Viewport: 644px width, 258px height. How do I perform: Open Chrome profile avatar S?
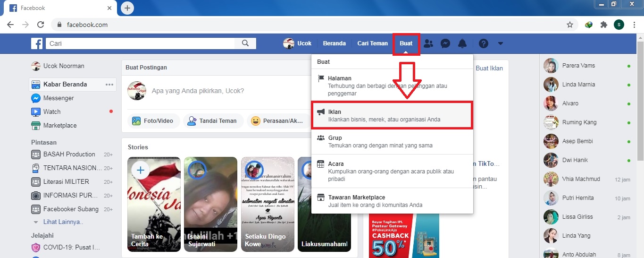point(619,25)
